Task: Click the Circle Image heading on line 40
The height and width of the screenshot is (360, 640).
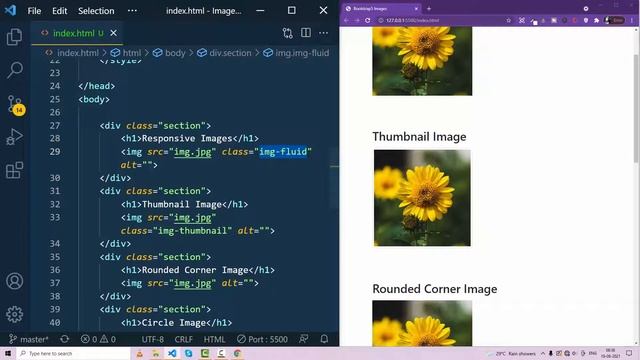Action: [x=174, y=322]
